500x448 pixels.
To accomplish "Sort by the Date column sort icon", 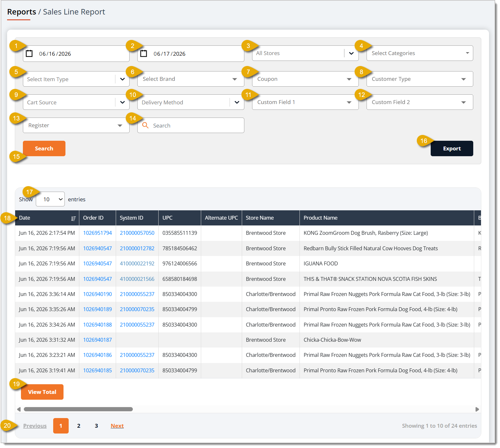I will point(74,218).
